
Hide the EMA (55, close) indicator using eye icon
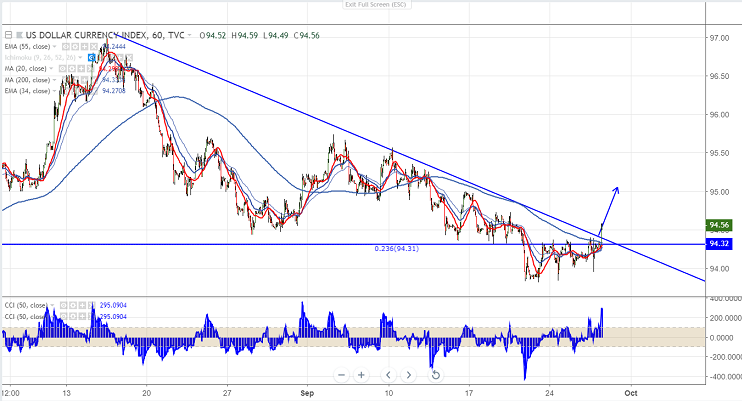(66, 46)
